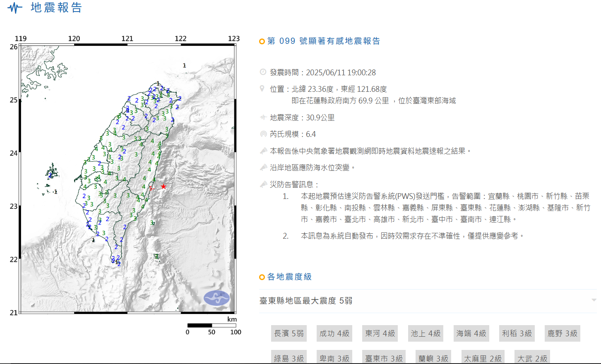Click the magnitude ring icon beside 芮氏規模
Screen dimensions: 601x364
point(263,134)
